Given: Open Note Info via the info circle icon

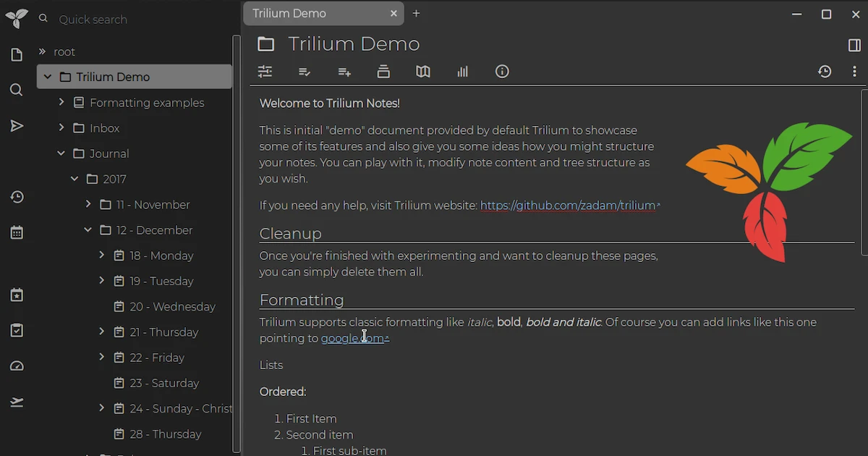Looking at the screenshot, I should pos(502,72).
